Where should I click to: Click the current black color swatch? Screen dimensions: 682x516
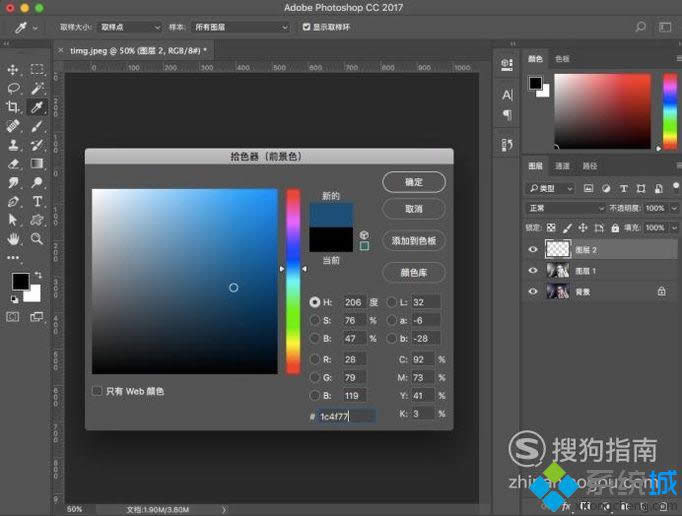point(331,239)
